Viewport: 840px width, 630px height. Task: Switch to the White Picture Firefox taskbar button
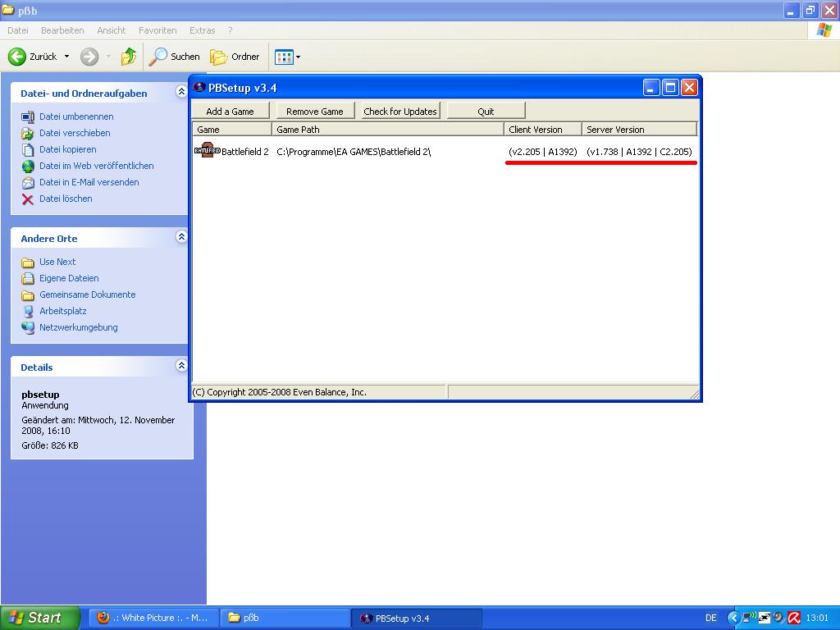pos(153,618)
